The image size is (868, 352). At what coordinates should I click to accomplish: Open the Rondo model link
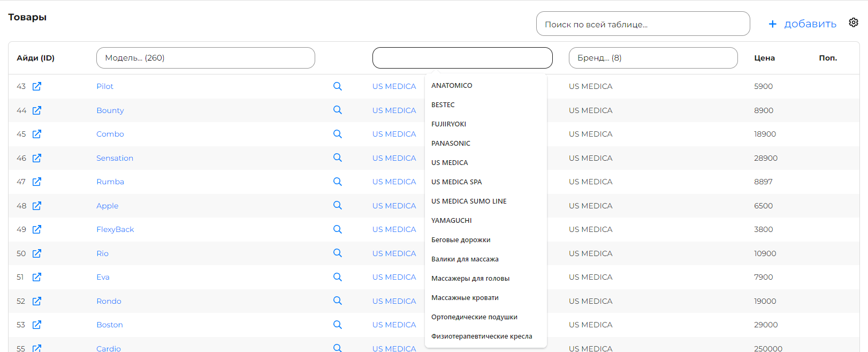109,301
